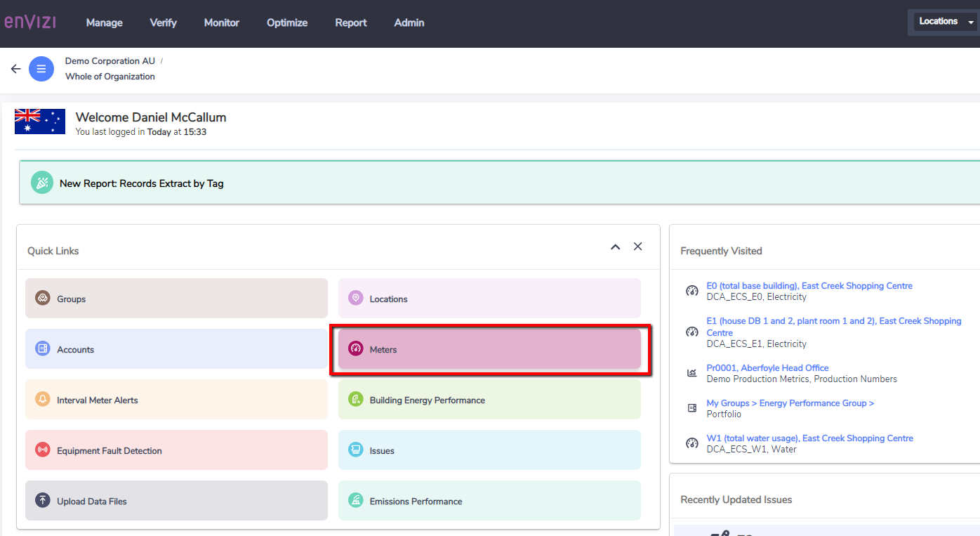This screenshot has height=536, width=980.
Task: Click the Issues quick link icon
Action: coord(356,450)
